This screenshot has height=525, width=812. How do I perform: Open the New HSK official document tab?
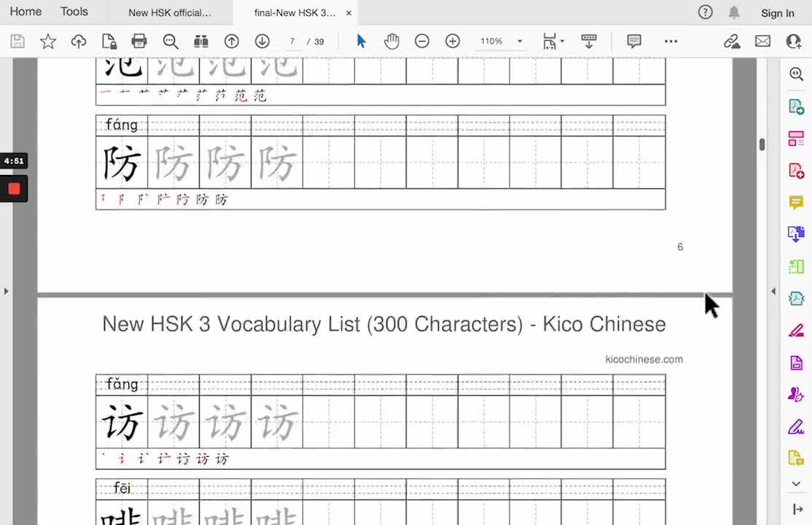click(x=170, y=12)
